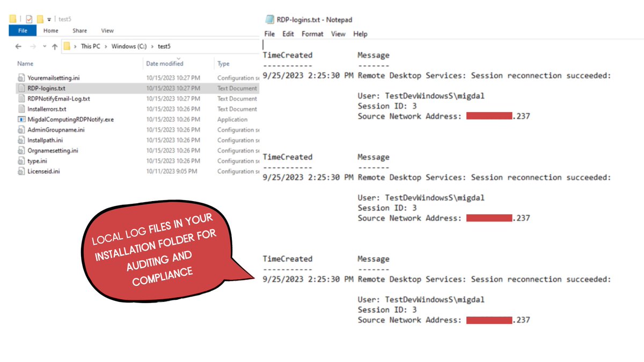Open the Share ribbon tab
This screenshot has height=362, width=644.
click(79, 31)
